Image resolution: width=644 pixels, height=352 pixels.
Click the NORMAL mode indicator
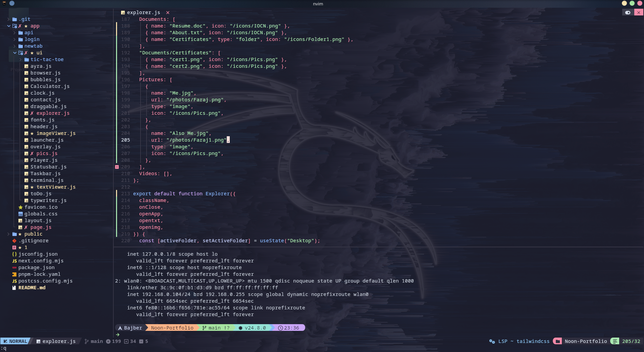click(x=15, y=341)
